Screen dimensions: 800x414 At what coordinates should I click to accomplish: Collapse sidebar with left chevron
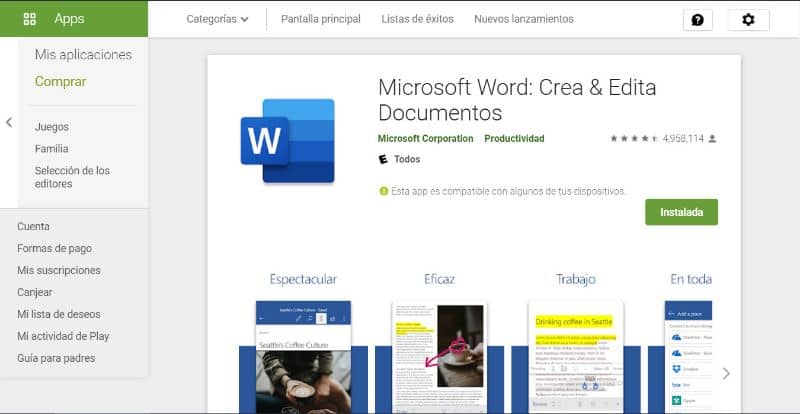click(9, 123)
